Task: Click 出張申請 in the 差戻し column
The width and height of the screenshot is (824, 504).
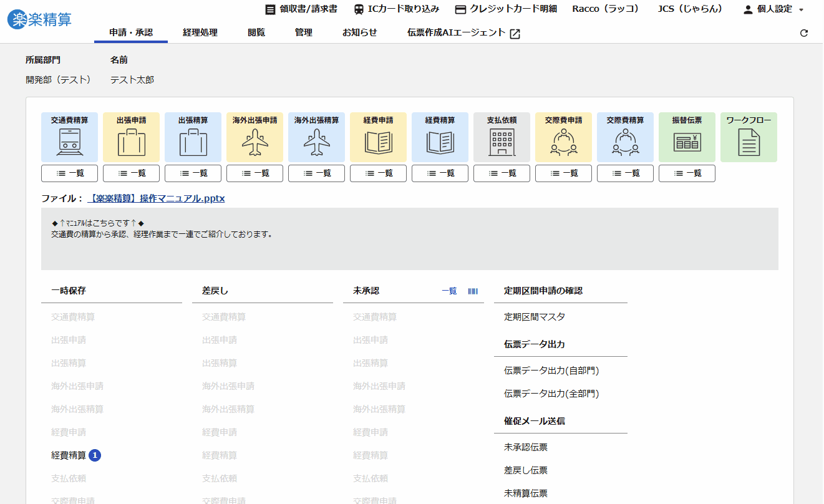Action: point(220,340)
